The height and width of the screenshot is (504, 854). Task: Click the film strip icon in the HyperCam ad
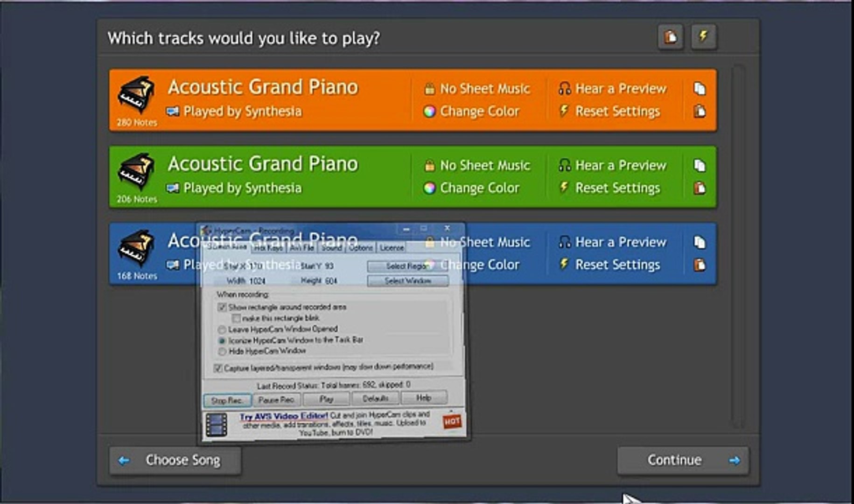(216, 425)
